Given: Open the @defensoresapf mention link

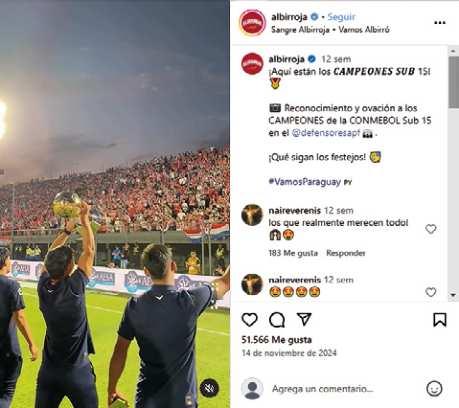Looking at the screenshot, I should tap(326, 133).
